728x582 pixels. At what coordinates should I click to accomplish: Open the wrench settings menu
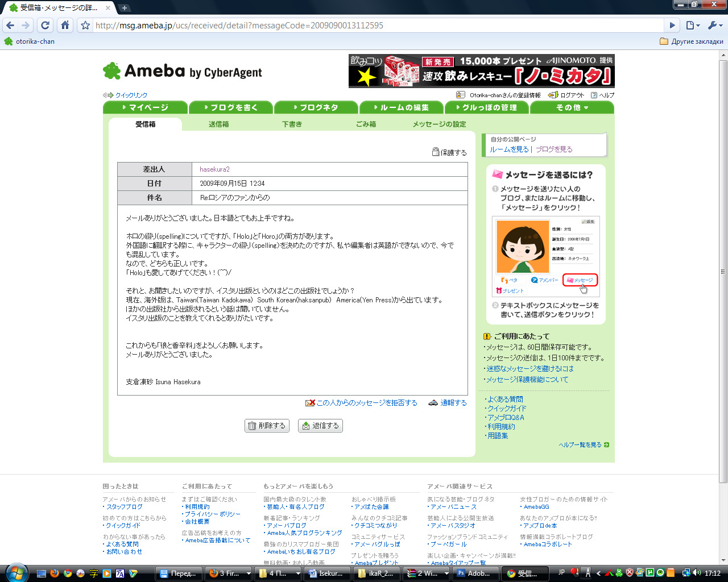[x=714, y=25]
